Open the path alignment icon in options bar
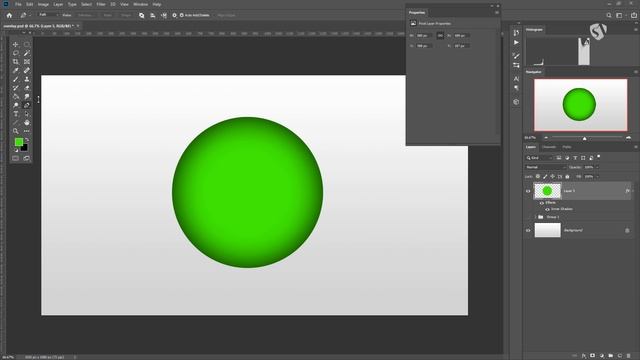This screenshot has width=640, height=360. click(x=153, y=15)
